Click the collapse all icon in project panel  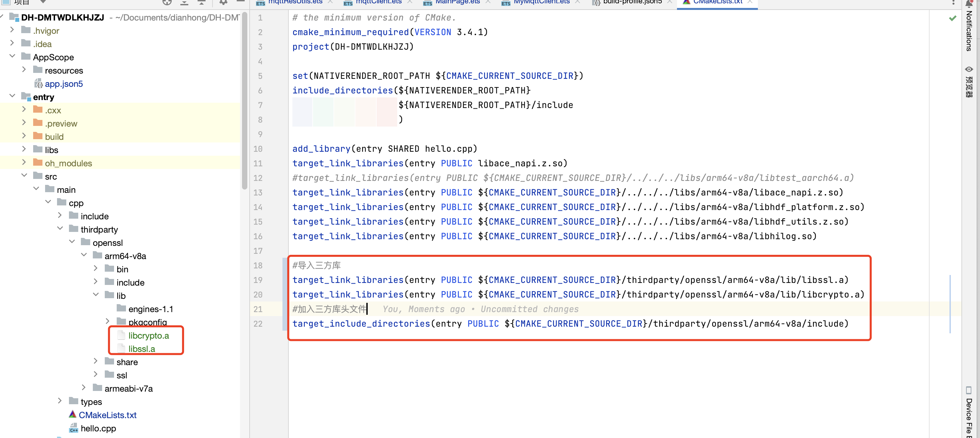(x=202, y=2)
